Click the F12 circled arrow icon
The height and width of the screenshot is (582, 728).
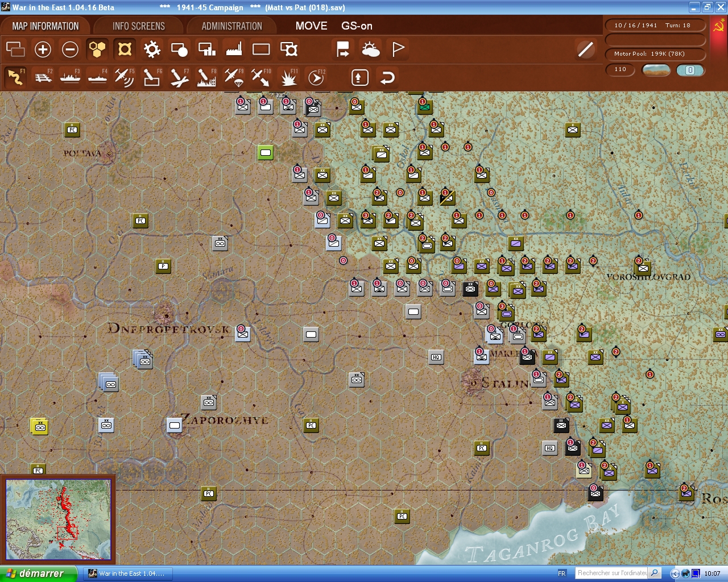click(316, 77)
